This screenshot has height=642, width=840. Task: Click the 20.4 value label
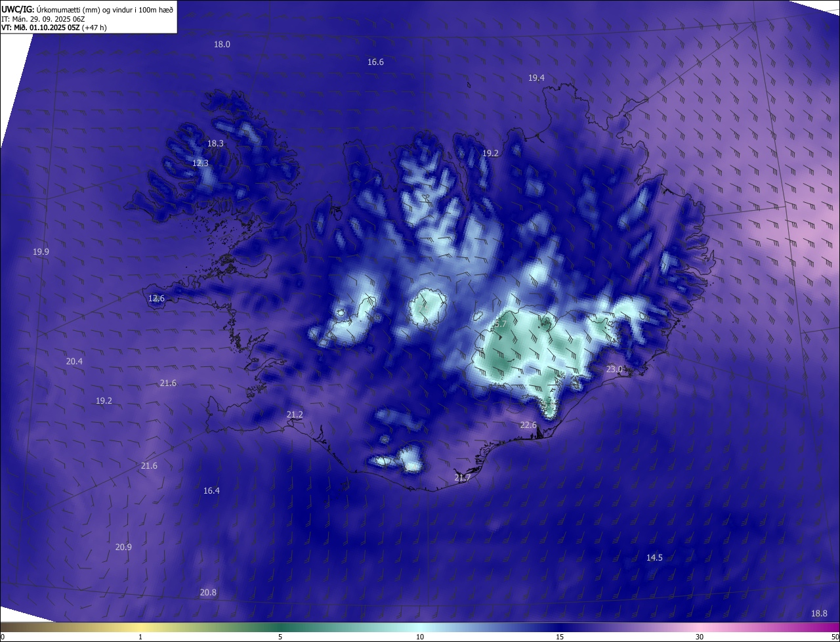tap(74, 362)
